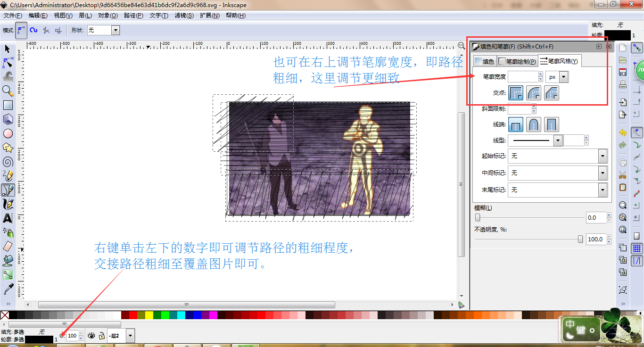Select the Calligraphy pen tool

[x=8, y=204]
